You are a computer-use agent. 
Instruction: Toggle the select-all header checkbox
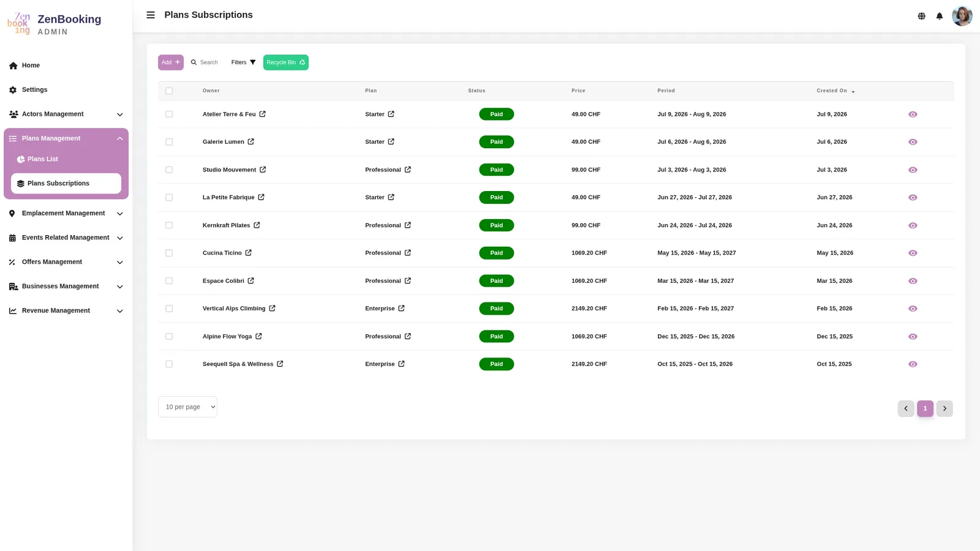click(x=169, y=91)
